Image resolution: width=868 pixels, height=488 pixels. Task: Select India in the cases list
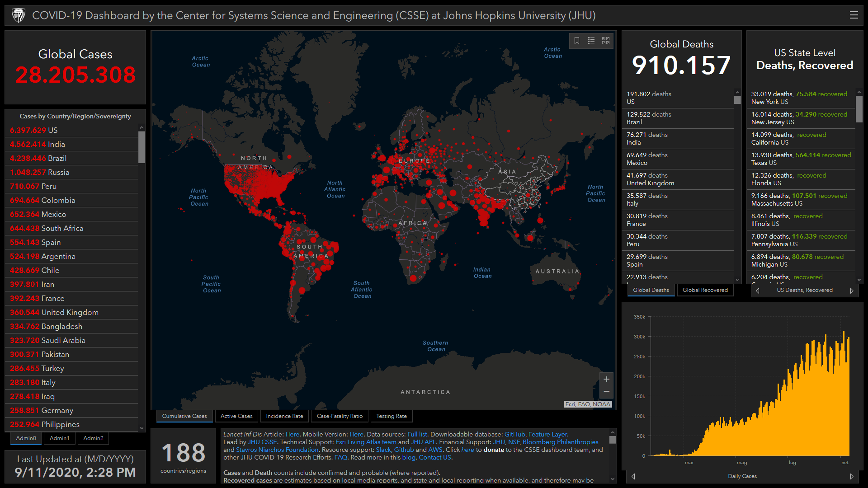click(x=71, y=144)
